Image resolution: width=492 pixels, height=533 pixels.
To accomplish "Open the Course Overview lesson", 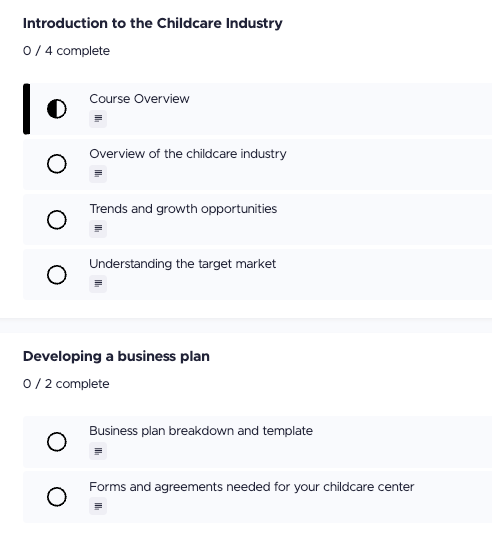I will (139, 99).
